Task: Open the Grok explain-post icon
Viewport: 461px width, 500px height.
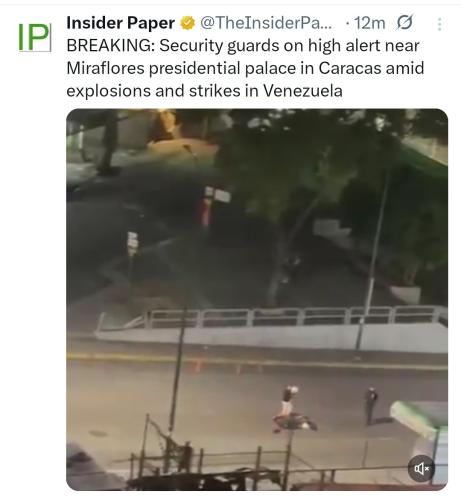Action: click(x=405, y=23)
